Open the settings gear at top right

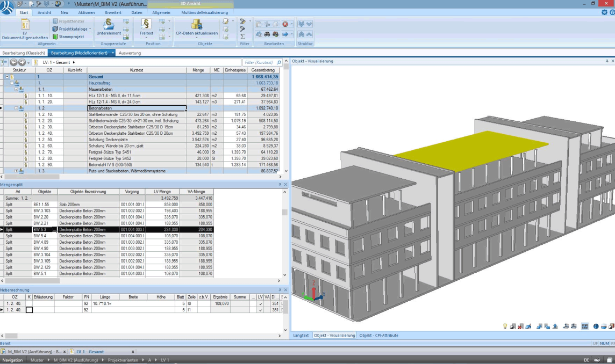604,12
